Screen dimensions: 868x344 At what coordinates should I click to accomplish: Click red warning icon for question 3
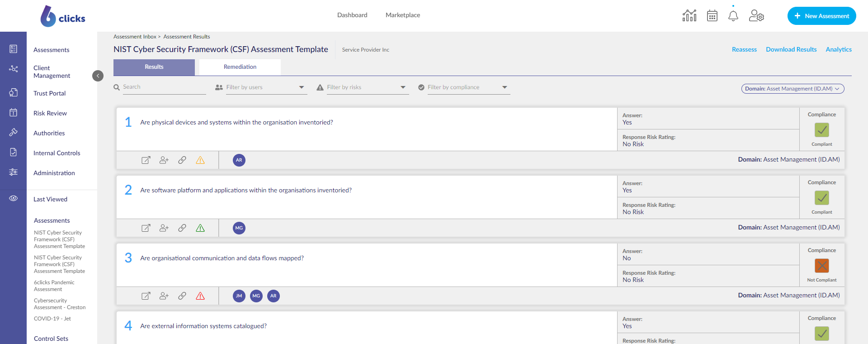pos(200,296)
